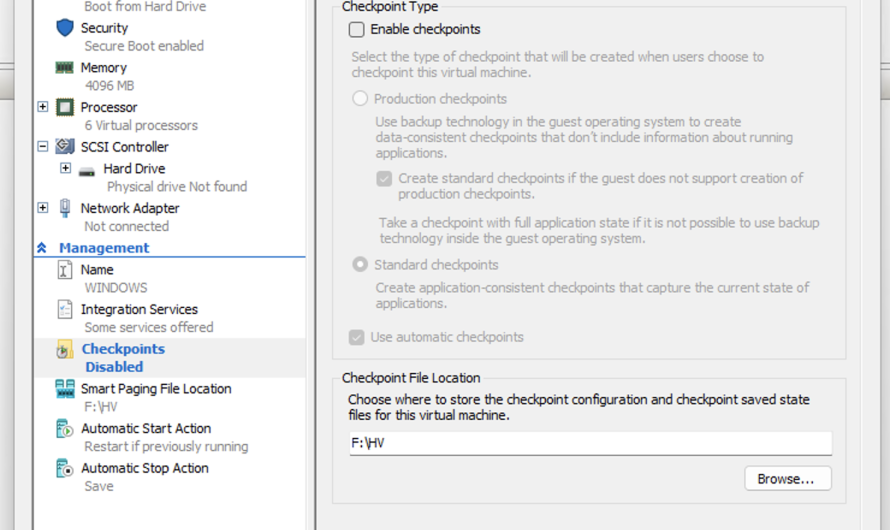This screenshot has height=530, width=890.
Task: Expand the Processor tree node
Action: (x=43, y=107)
